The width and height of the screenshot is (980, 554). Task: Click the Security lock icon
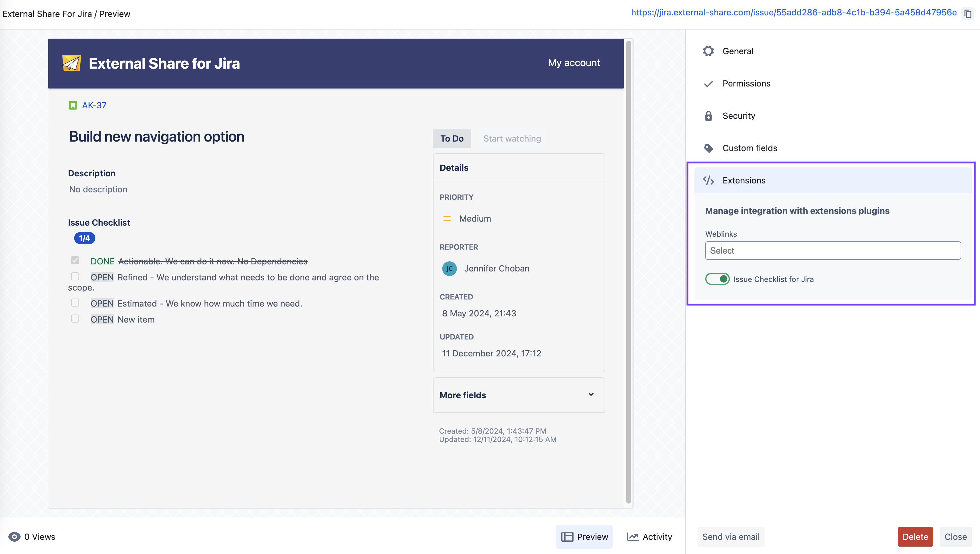coord(708,116)
